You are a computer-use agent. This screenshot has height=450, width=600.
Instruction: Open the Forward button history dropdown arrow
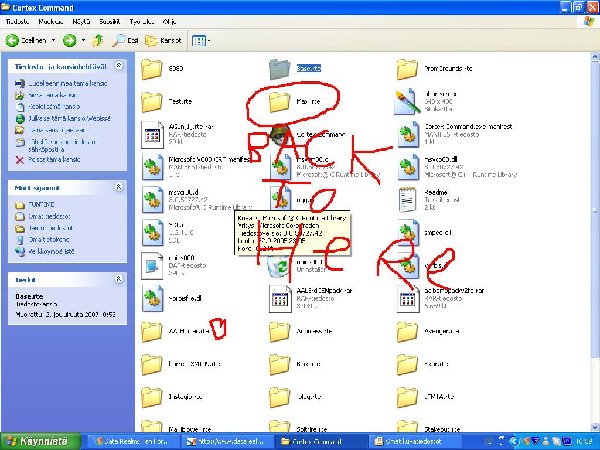(83, 40)
